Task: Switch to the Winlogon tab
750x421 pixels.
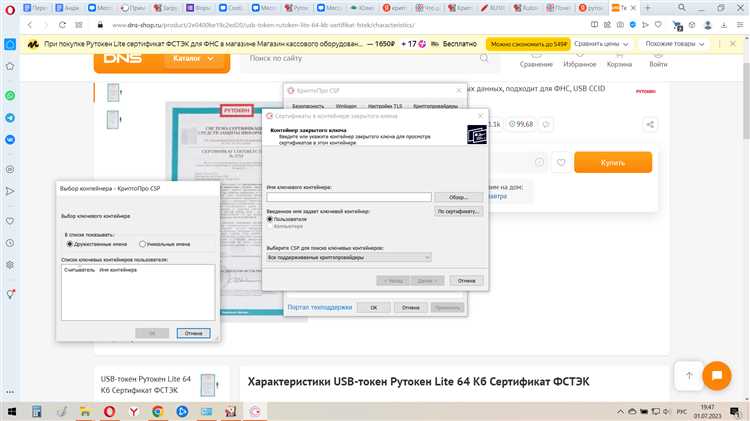Action: point(346,106)
